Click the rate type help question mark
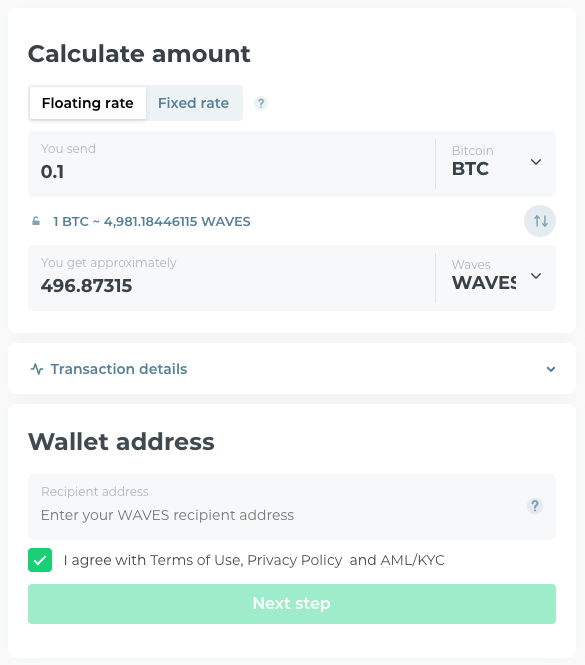Viewport: 585px width, 665px height. point(261,103)
